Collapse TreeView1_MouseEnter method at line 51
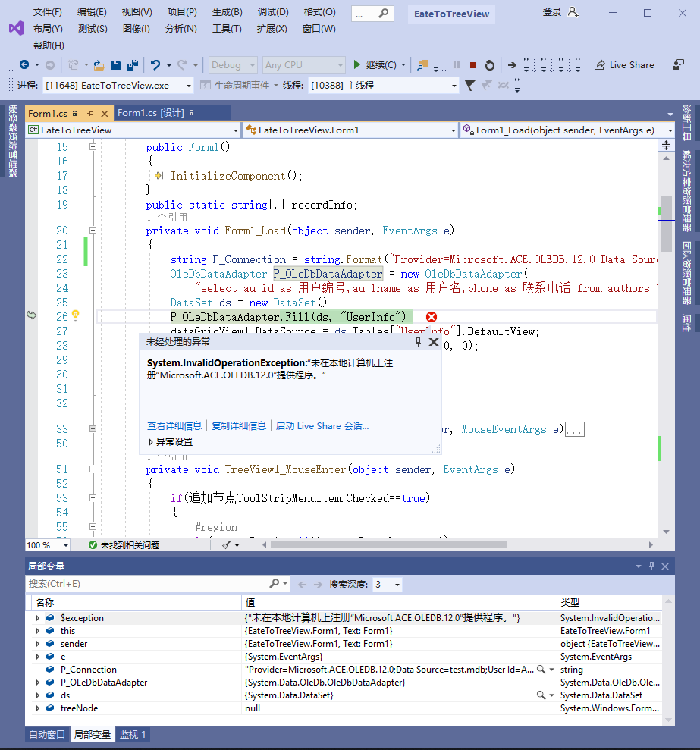 pos(93,469)
